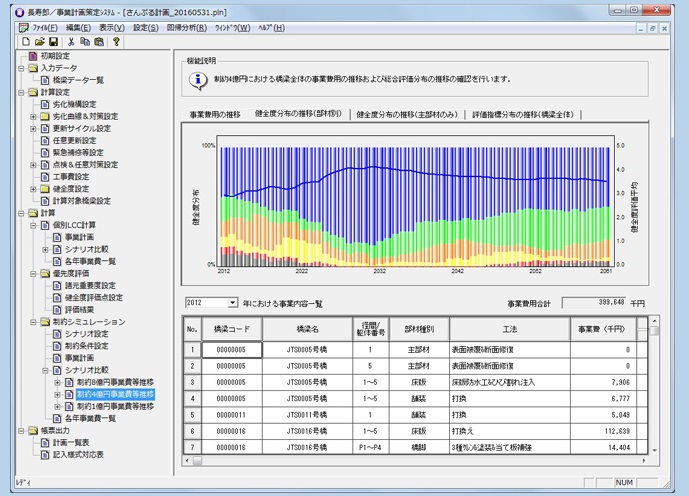Open 各年事業費一覧 under 個別LCC計算

[91, 261]
